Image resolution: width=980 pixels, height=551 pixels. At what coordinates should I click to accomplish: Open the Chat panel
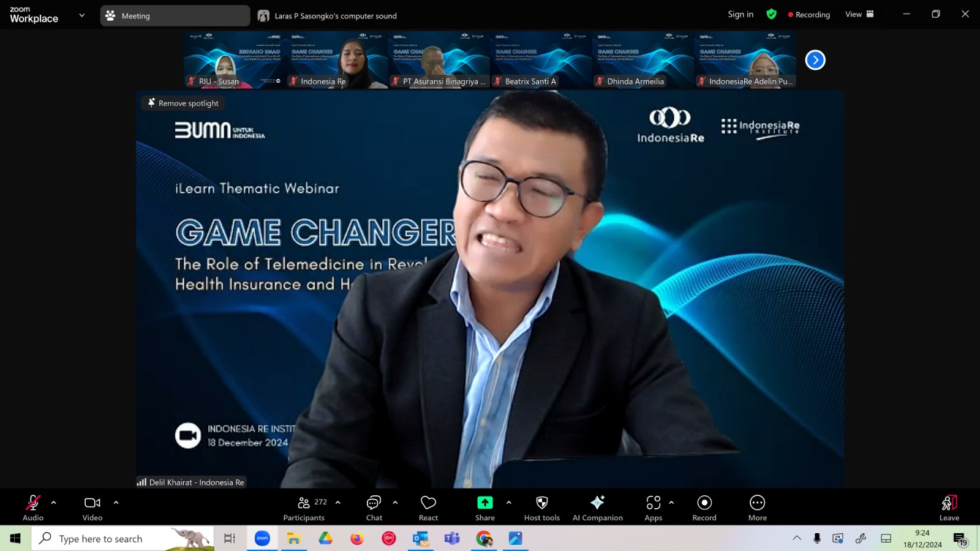pos(374,508)
